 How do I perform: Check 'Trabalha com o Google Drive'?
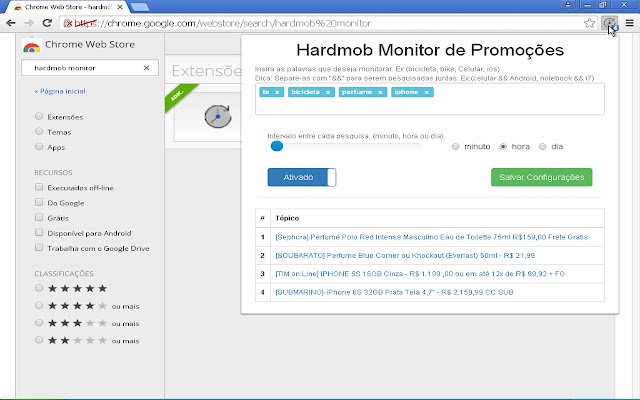39,248
